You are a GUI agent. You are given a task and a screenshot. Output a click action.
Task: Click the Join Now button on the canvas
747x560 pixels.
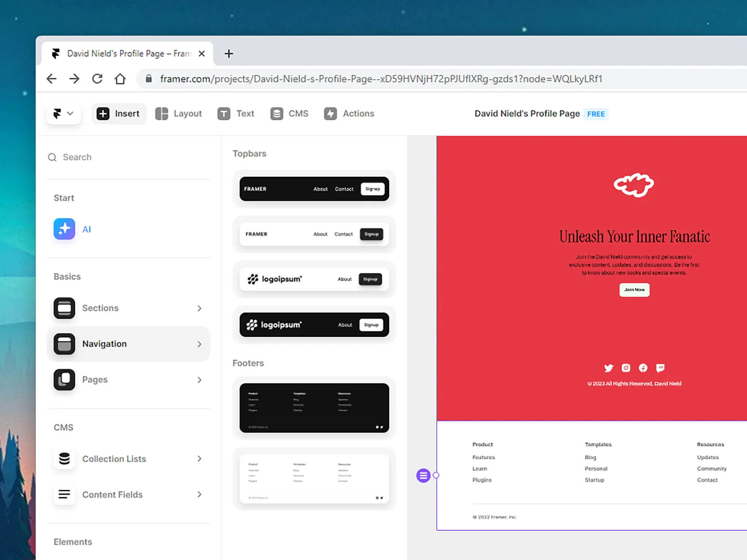(x=634, y=290)
